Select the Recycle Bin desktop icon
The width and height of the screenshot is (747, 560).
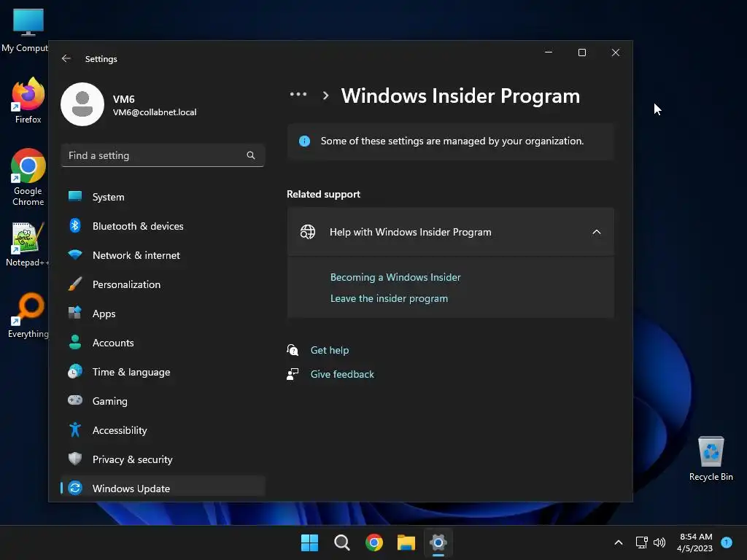(711, 459)
